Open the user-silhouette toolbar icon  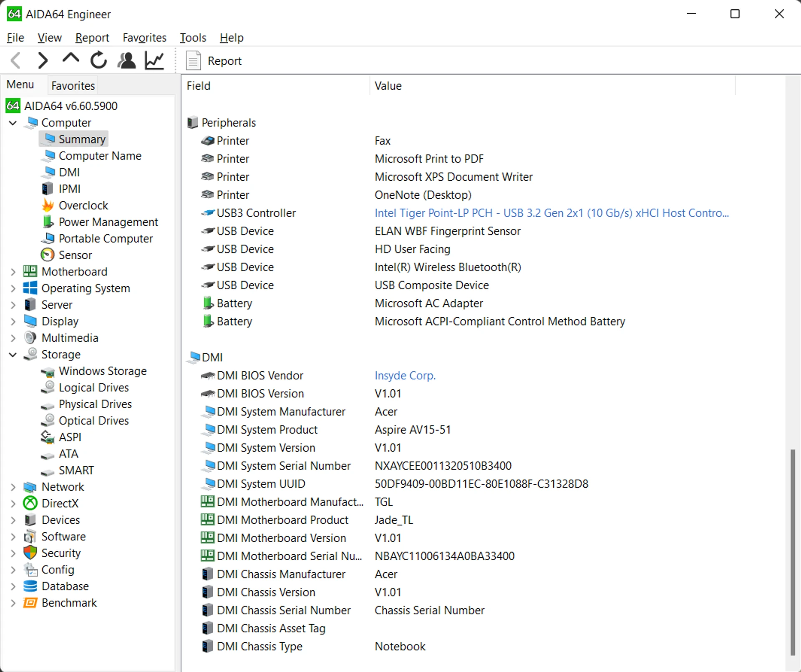click(x=126, y=61)
